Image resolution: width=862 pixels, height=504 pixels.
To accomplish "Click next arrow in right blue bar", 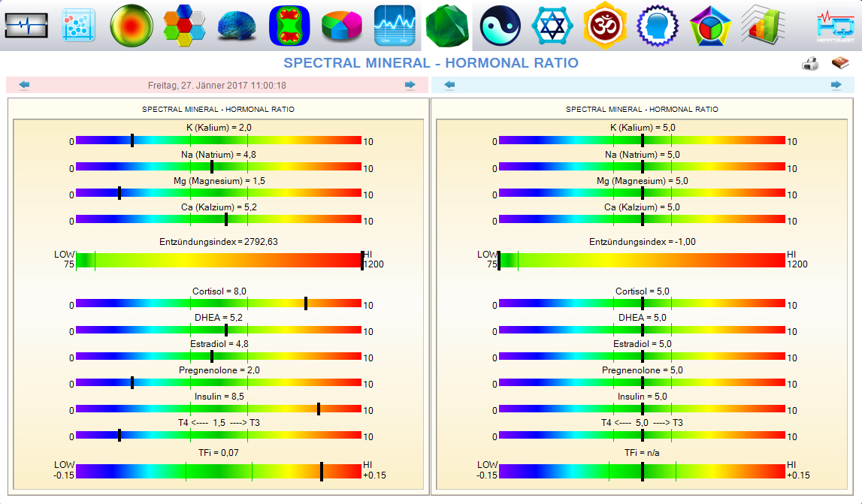I will [x=836, y=86].
